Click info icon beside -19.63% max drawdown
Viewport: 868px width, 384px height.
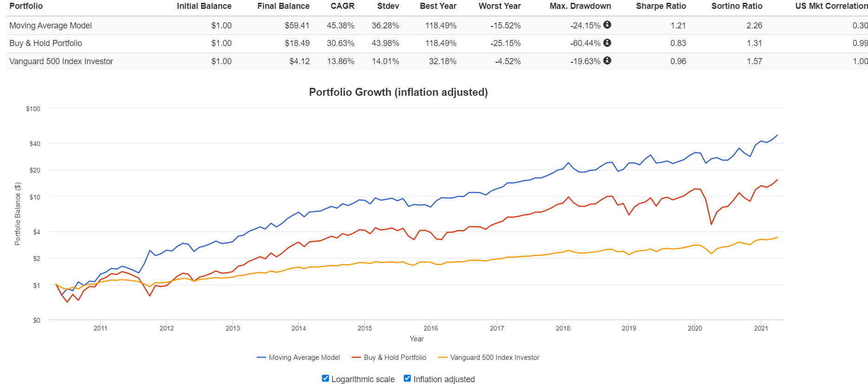pyautogui.click(x=607, y=60)
